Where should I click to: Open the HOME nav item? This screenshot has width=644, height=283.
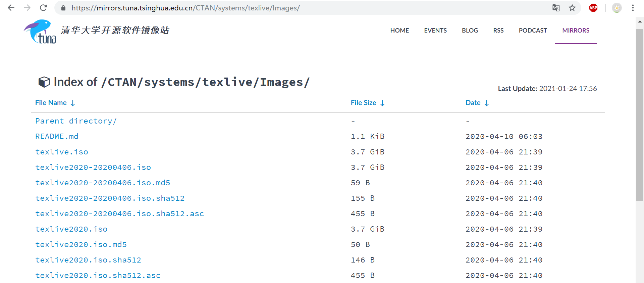click(x=399, y=31)
